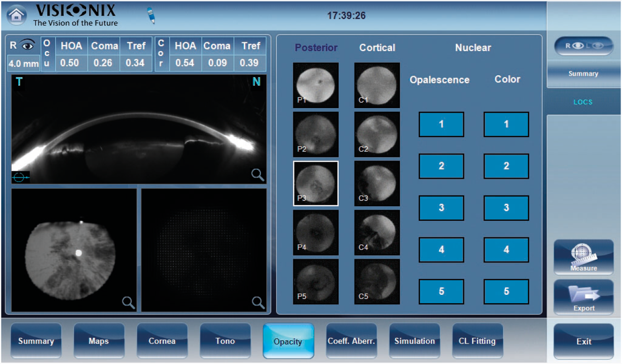Click magnifier on retroillumination lens image
Screen dimensions: 622x364
click(x=129, y=302)
